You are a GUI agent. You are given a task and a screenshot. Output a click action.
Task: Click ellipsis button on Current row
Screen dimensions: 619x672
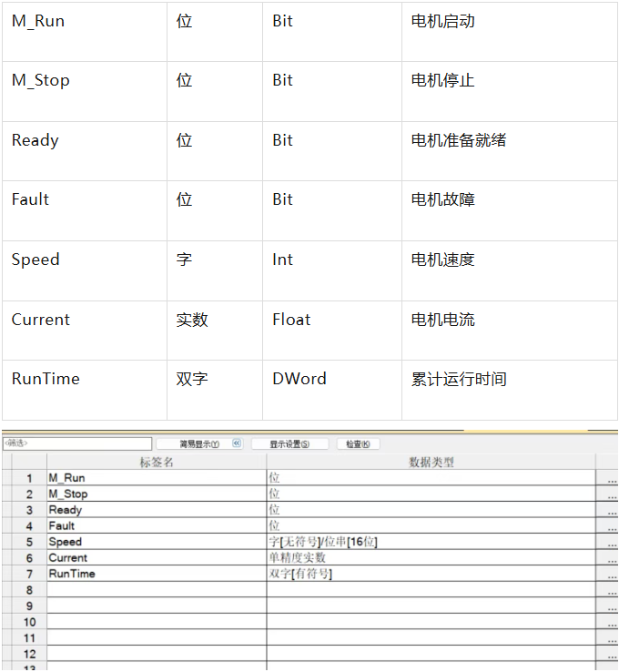point(611,558)
